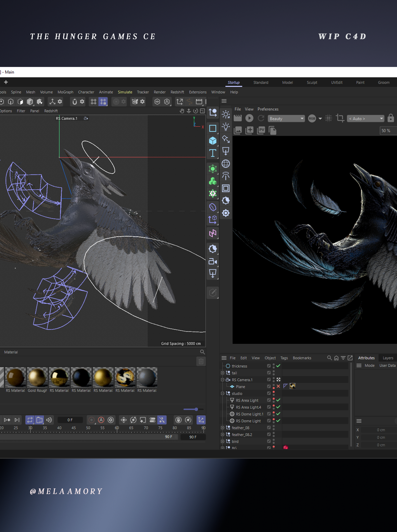Click Mode in the Attributes panel
Screen dimensions: 397x532
[x=369, y=365]
